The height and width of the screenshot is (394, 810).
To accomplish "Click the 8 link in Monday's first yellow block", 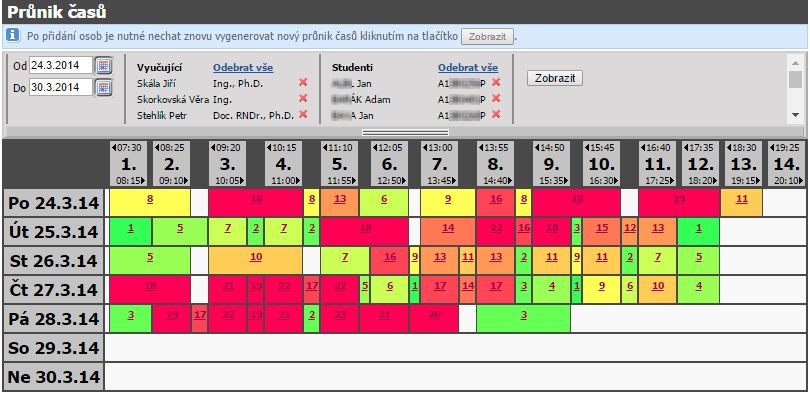I will 150,199.
